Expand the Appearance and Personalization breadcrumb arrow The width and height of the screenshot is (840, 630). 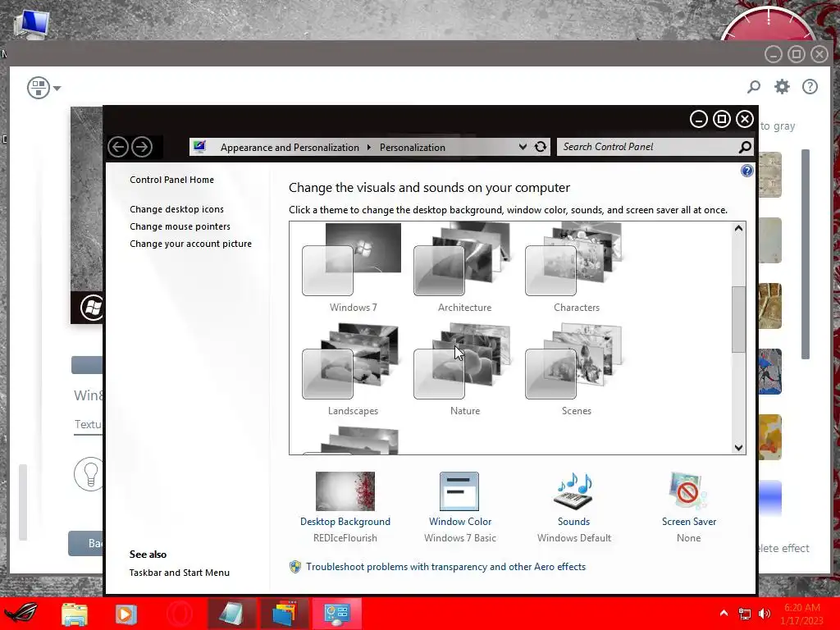click(x=368, y=148)
